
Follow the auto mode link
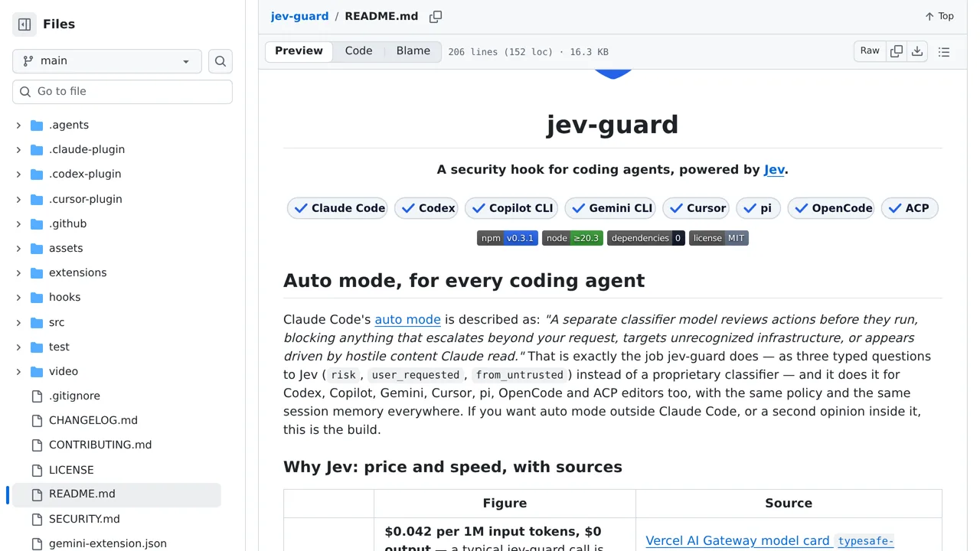pos(407,320)
